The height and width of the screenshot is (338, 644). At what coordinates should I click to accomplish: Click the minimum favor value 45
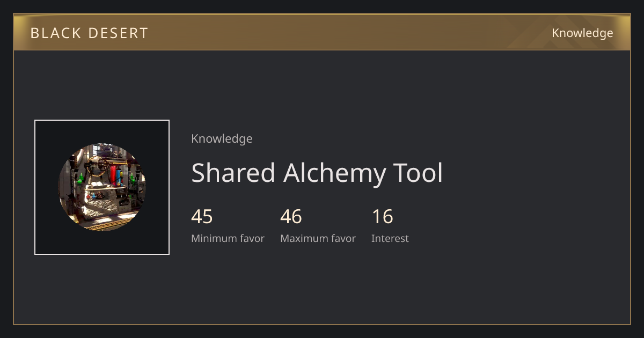202,217
